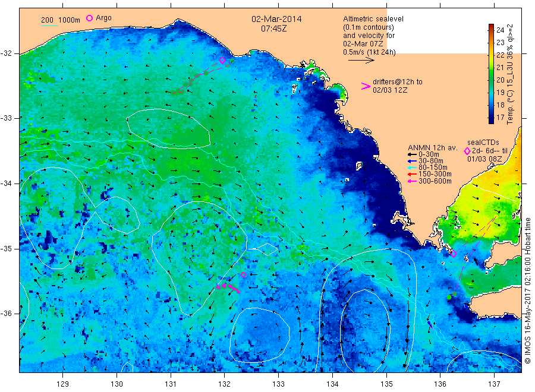Click the 300-600m depth label
The height and width of the screenshot is (392, 535).
click(x=435, y=181)
